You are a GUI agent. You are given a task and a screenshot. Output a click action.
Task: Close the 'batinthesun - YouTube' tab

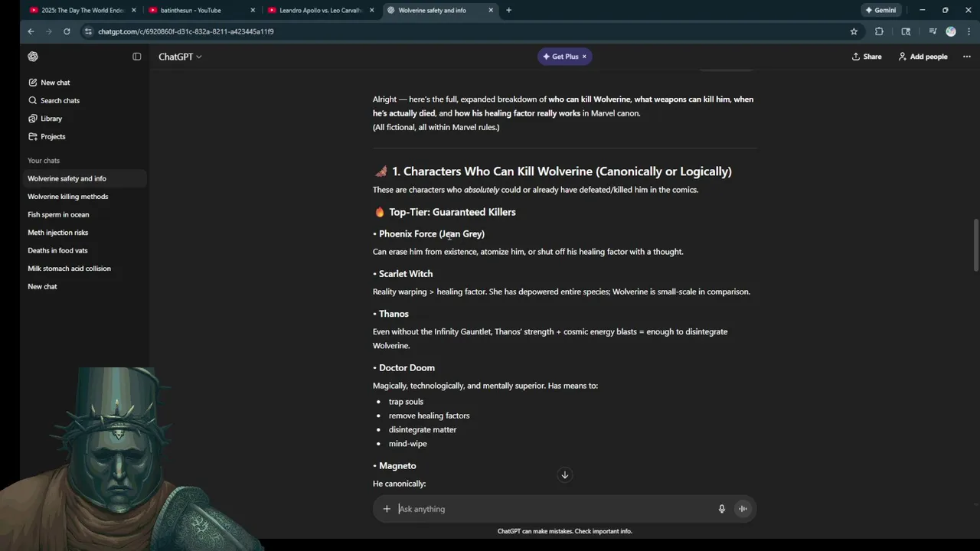click(x=253, y=10)
